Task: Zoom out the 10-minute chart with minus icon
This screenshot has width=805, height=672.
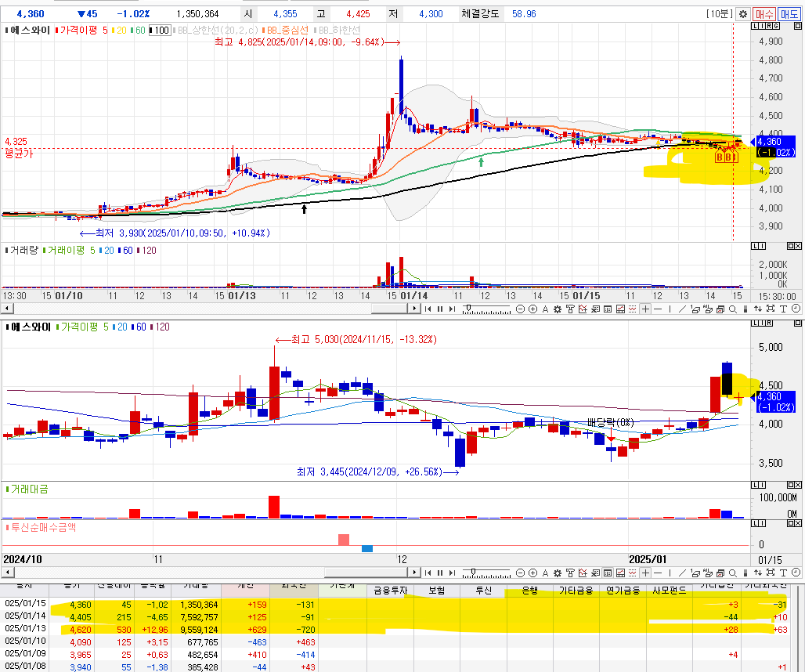Action: point(520,309)
